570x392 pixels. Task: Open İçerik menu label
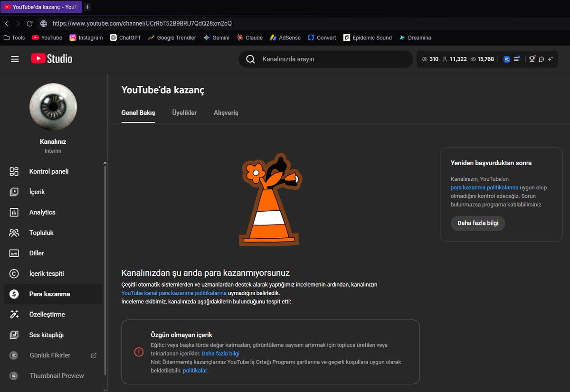click(37, 192)
